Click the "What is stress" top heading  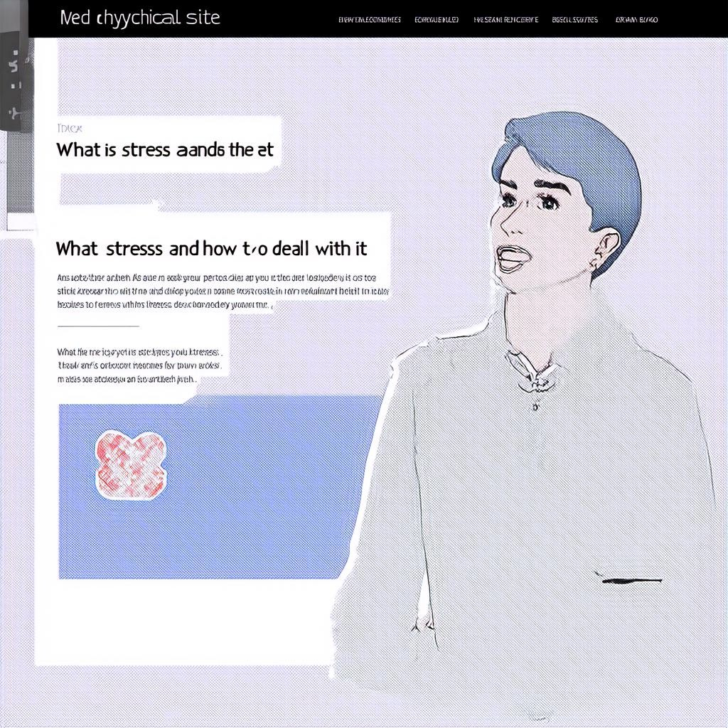tap(165, 150)
